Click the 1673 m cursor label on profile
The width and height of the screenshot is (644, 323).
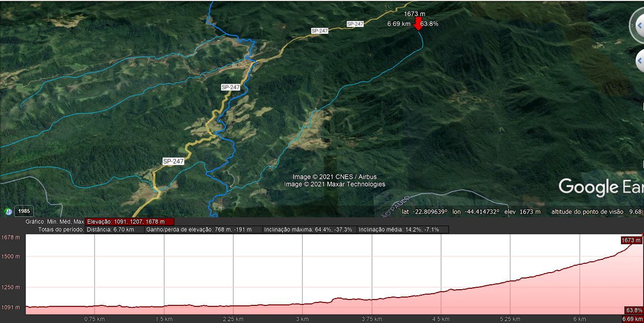[631, 240]
